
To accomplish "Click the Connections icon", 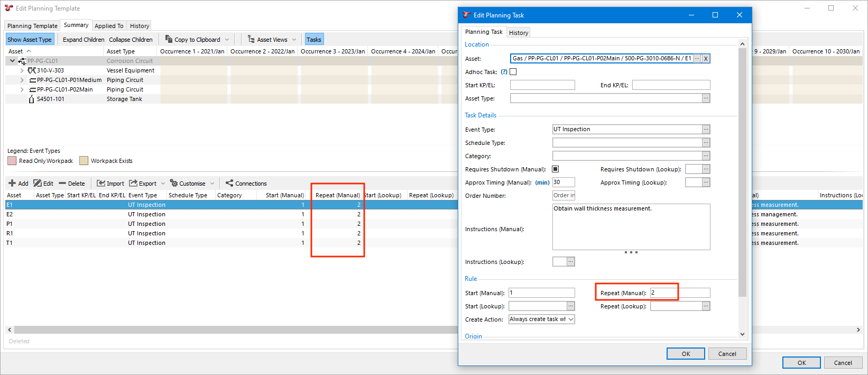I will pyautogui.click(x=229, y=184).
